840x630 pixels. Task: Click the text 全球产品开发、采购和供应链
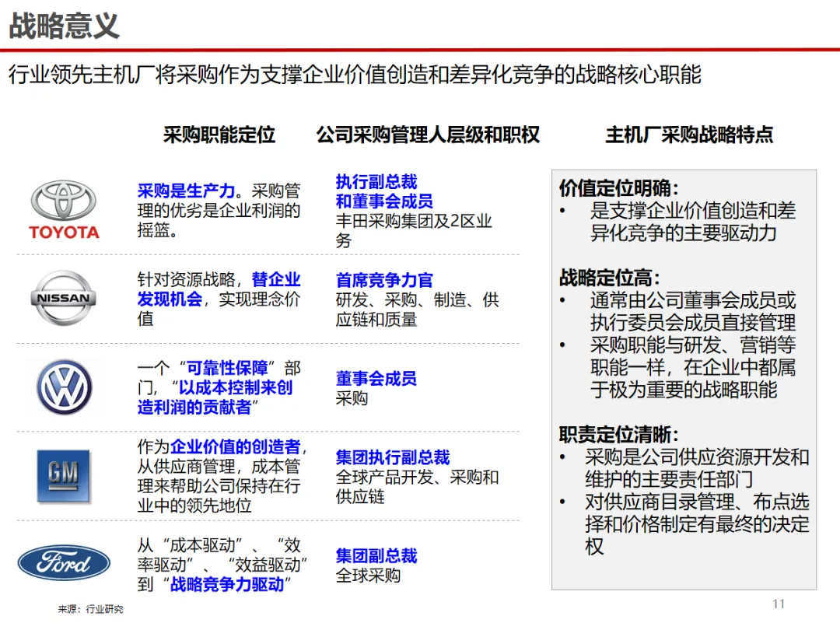(418, 486)
